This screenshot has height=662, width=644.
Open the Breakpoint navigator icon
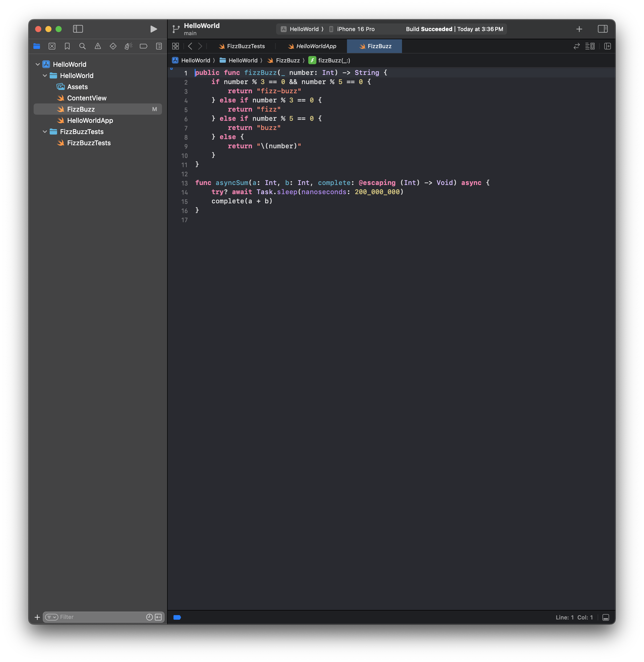tap(143, 46)
